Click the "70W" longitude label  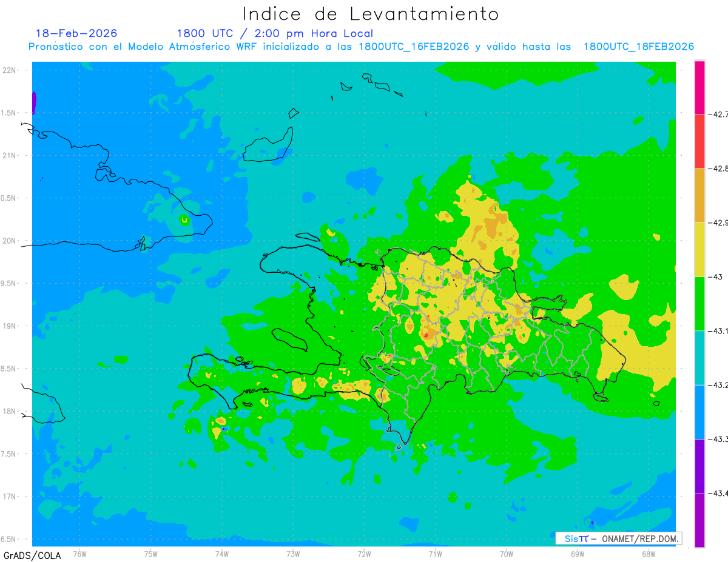507,554
